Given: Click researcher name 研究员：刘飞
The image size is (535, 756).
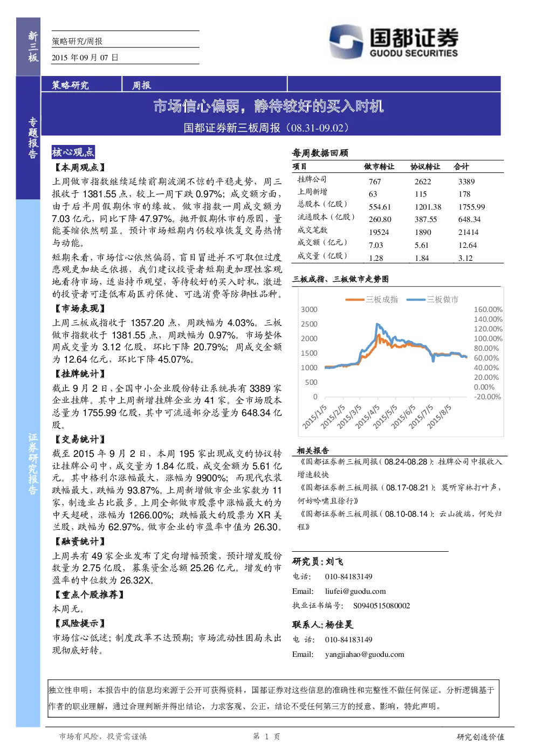Looking at the screenshot, I should (318, 561).
